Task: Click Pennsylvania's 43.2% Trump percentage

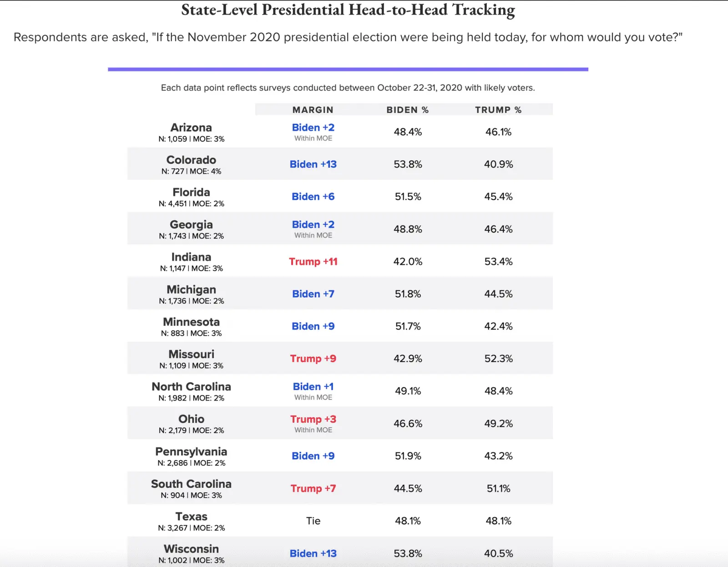Action: point(498,456)
